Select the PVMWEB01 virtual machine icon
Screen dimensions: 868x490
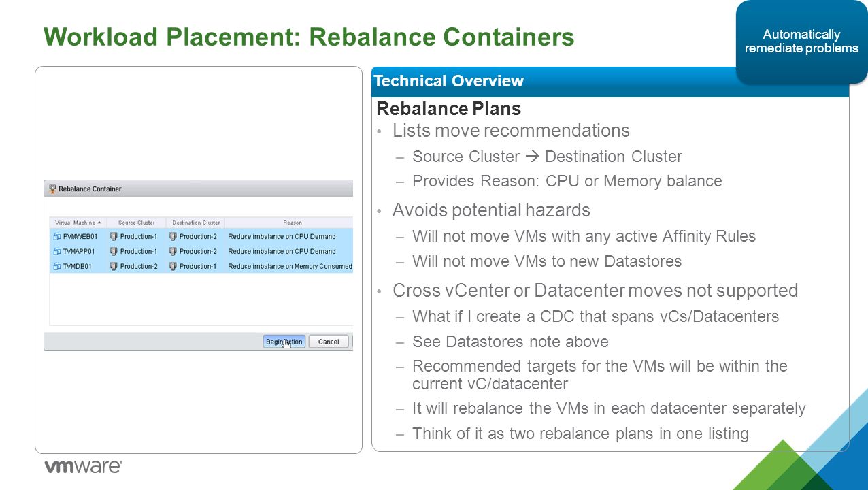point(57,237)
